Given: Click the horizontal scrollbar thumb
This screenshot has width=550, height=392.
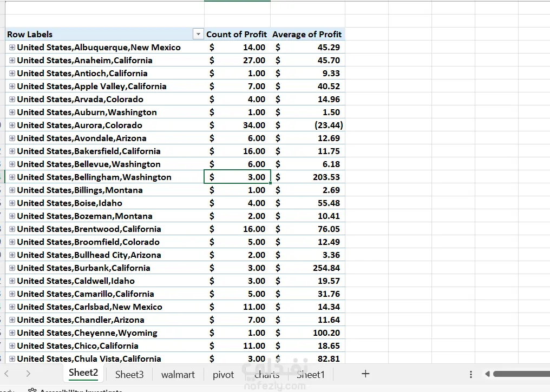Looking at the screenshot, I should tap(522, 374).
